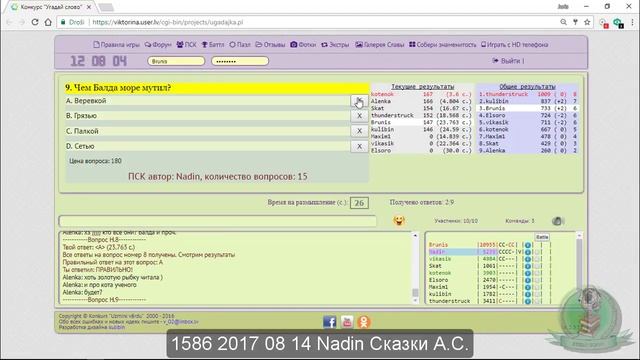This screenshot has width=640, height=360.
Task: Close the 'Угадай слово' browser tab
Action: (89, 7)
